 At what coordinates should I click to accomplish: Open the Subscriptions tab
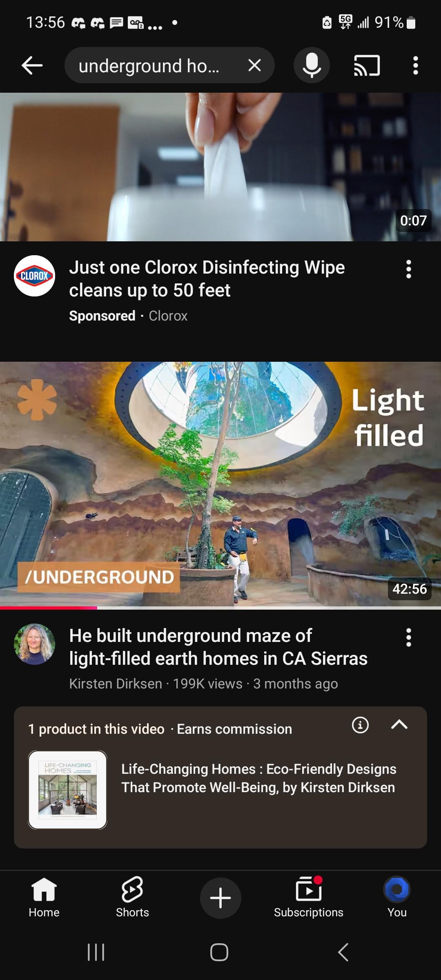[x=309, y=898]
